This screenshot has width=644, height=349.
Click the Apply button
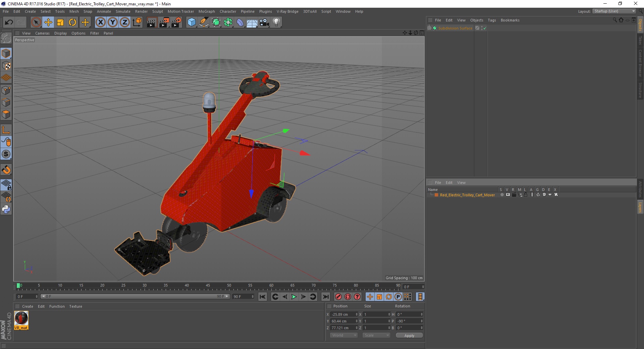409,335
